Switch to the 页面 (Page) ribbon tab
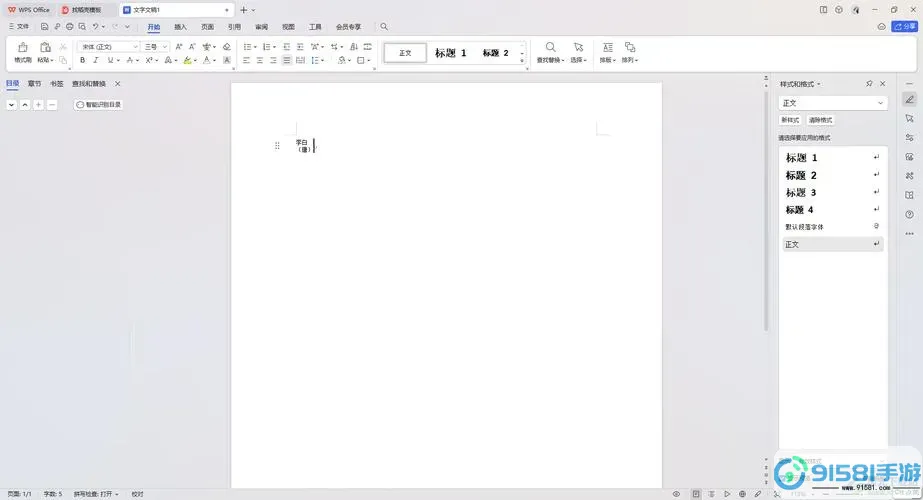 click(x=207, y=27)
